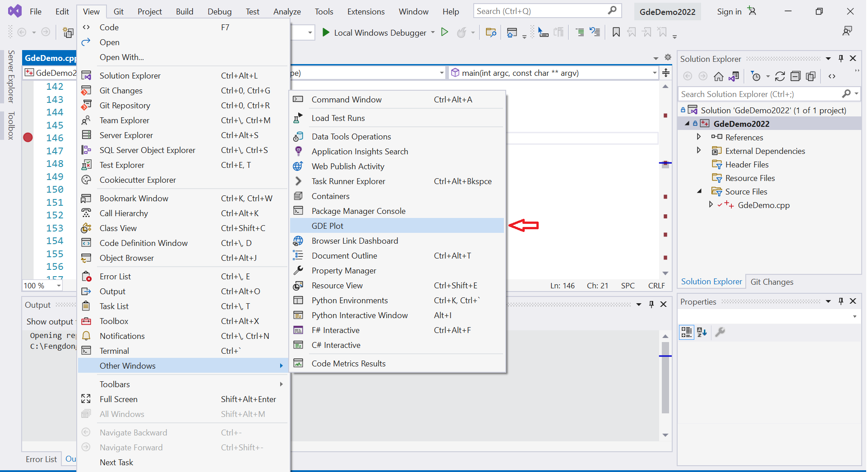The width and height of the screenshot is (868, 472).
Task: Expand the References node
Action: [x=699, y=137]
